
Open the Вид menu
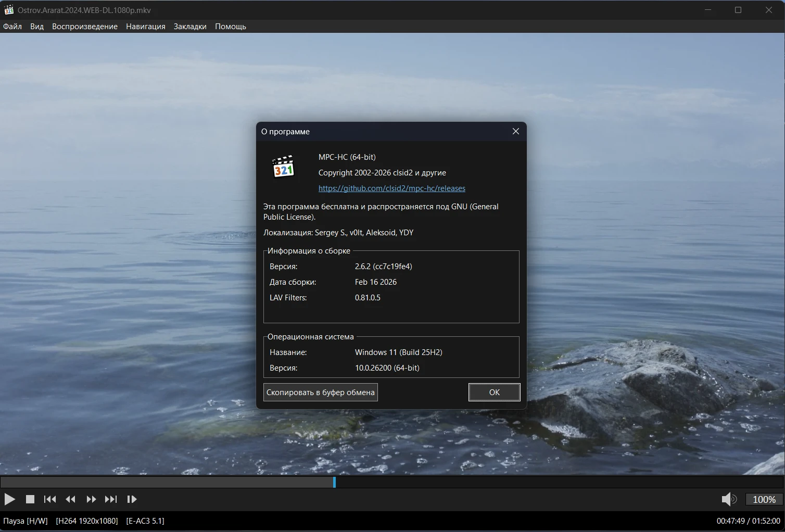click(x=37, y=27)
